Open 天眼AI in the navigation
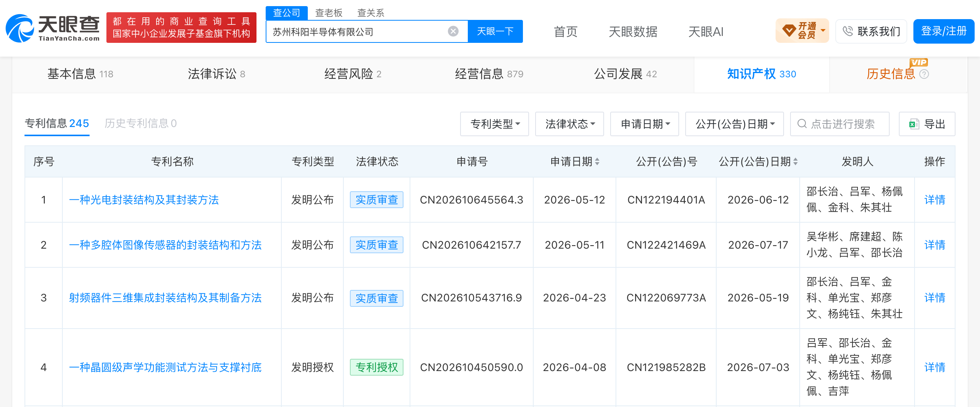This screenshot has height=407, width=980. coord(706,32)
